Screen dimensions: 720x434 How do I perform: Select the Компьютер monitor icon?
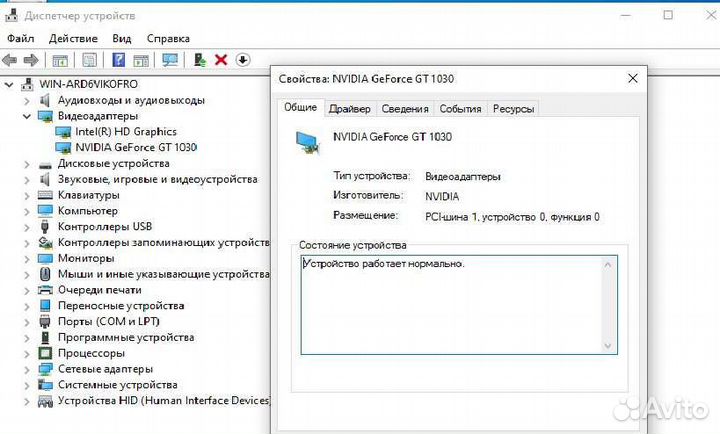(x=45, y=211)
